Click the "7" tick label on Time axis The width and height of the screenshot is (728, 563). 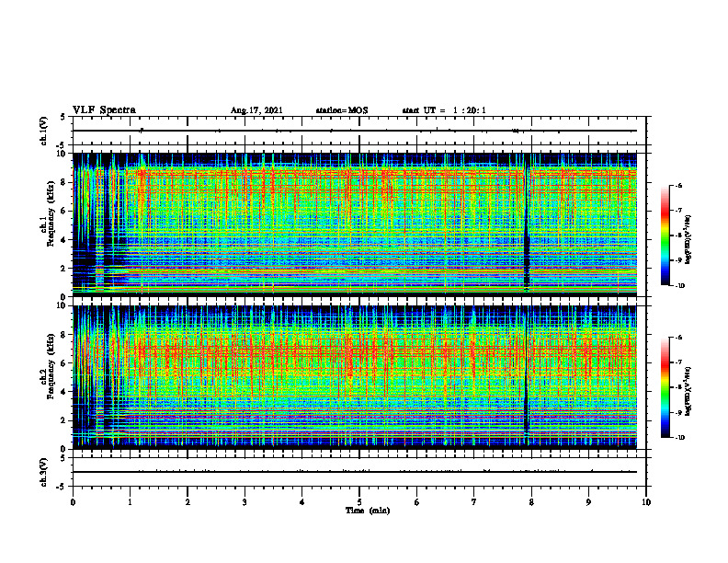(x=474, y=502)
